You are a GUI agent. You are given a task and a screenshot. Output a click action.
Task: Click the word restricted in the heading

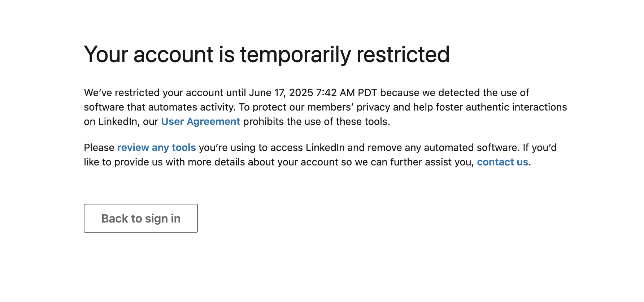coord(403,55)
